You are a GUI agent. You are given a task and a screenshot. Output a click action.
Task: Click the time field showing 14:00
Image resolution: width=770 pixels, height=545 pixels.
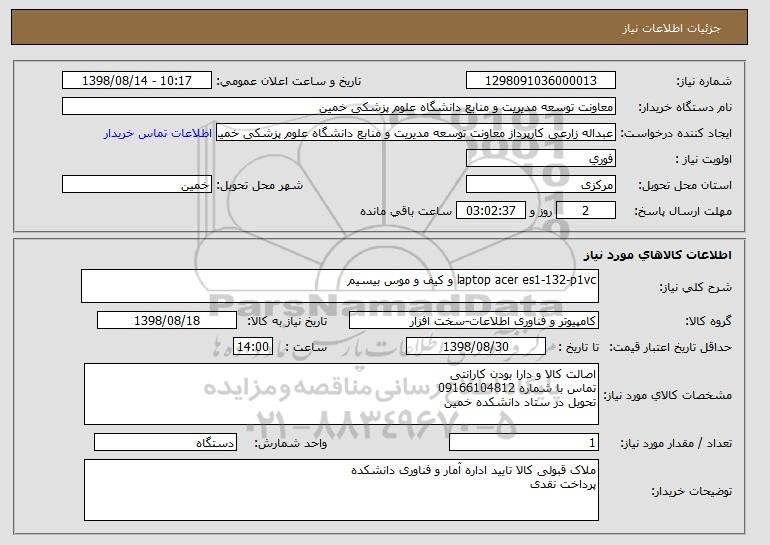click(253, 347)
